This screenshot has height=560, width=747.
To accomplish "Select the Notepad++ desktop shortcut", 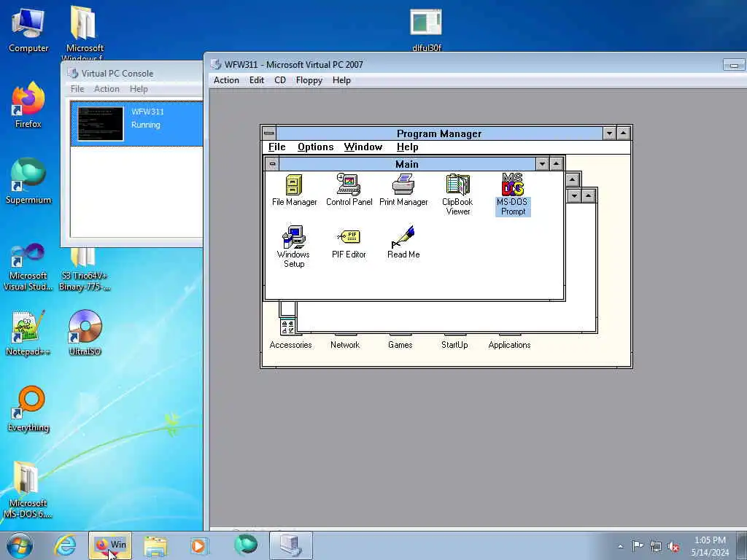I will pyautogui.click(x=28, y=332).
